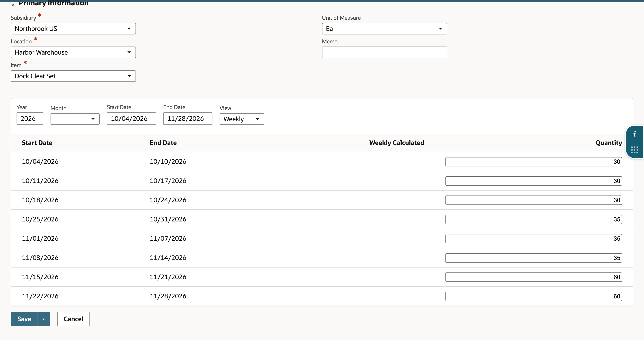The width and height of the screenshot is (644, 340).
Task: Click the 10/24/2026 end date cell
Action: pos(168,200)
